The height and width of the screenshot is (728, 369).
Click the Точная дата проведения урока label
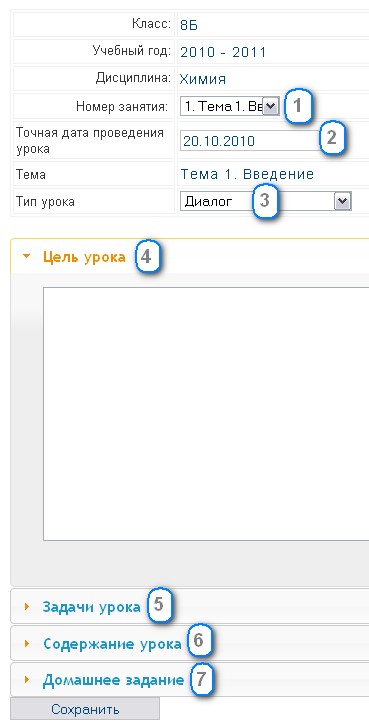[90, 141]
